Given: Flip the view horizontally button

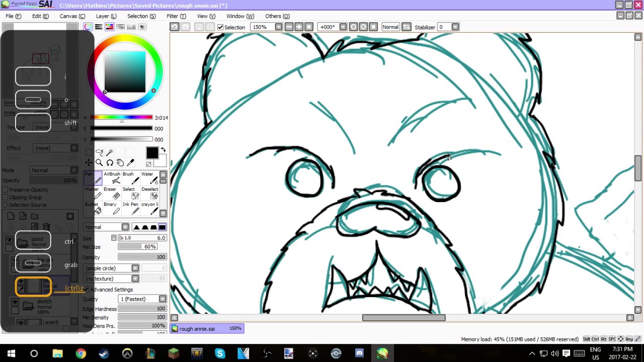Looking at the screenshot, I should [407, 27].
